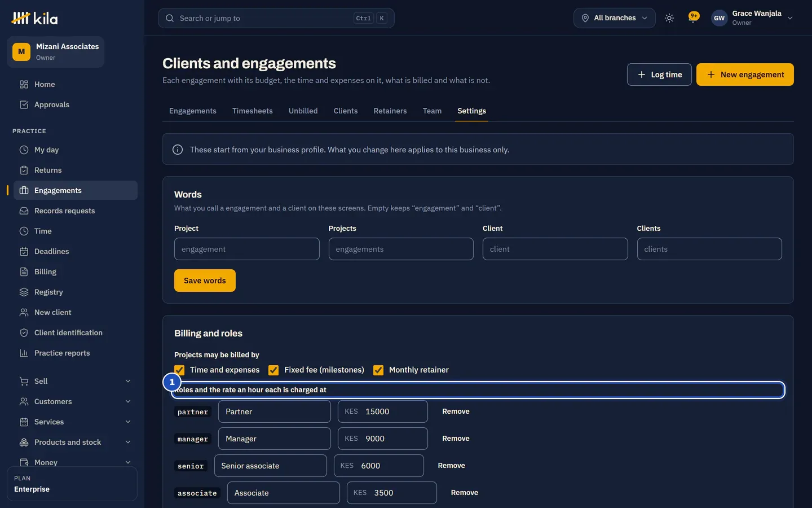Click the New engagement button
812x508 pixels.
[x=745, y=75]
